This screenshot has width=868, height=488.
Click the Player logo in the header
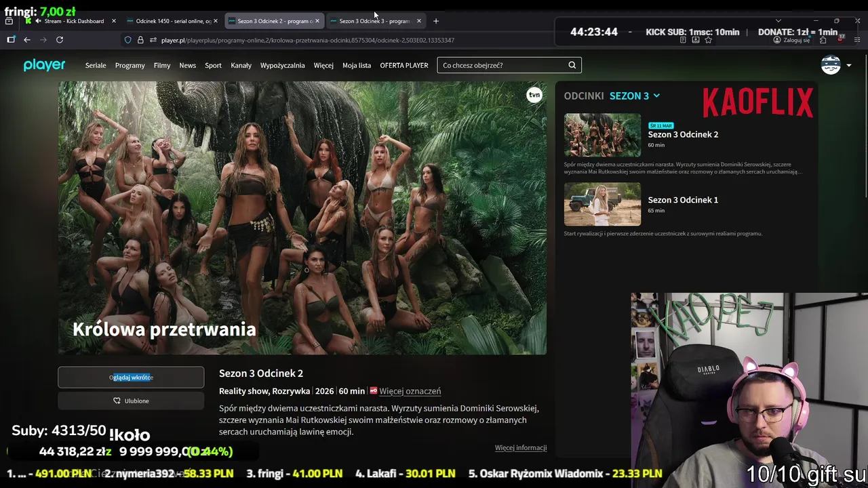[x=44, y=65]
